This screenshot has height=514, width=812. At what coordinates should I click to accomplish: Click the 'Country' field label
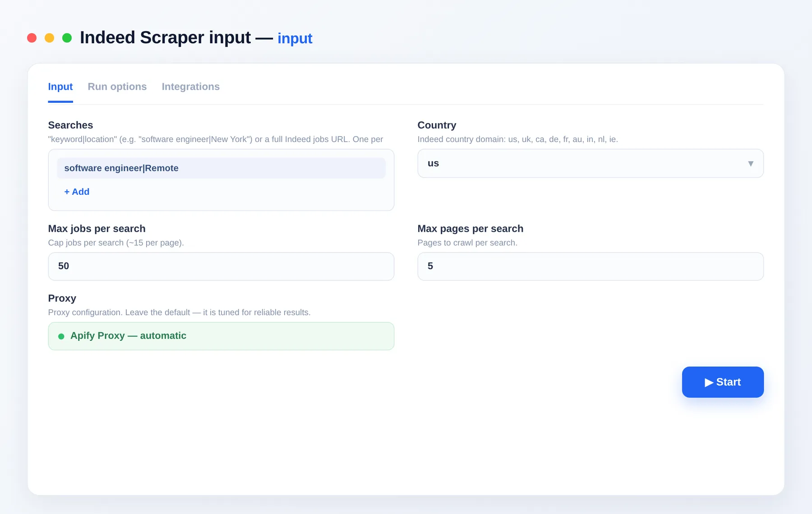[437, 125]
